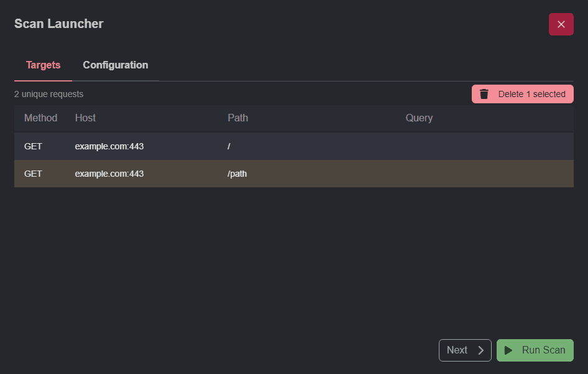Click example.com:443 host in /path row

point(109,174)
